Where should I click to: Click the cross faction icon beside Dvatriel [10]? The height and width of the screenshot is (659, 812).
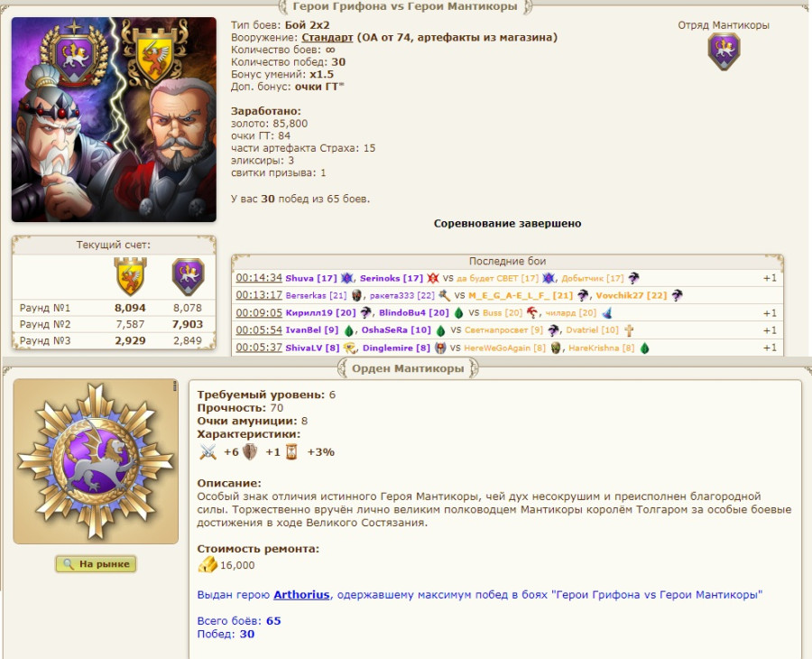(629, 330)
